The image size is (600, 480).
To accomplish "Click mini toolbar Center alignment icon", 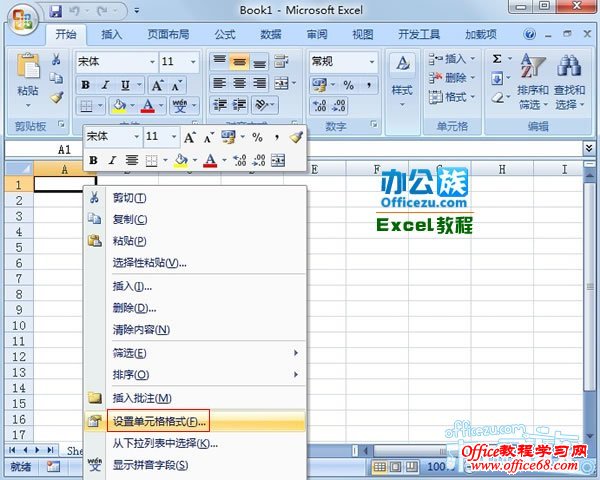I will click(x=132, y=160).
